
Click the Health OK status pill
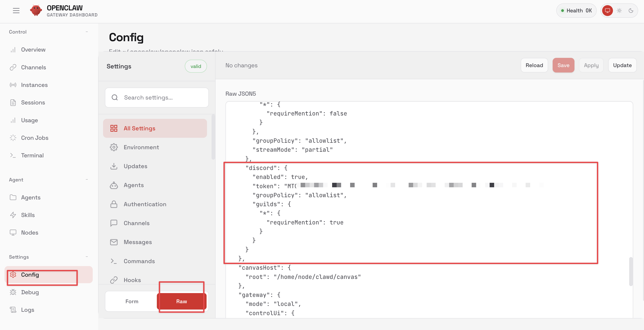[576, 11]
